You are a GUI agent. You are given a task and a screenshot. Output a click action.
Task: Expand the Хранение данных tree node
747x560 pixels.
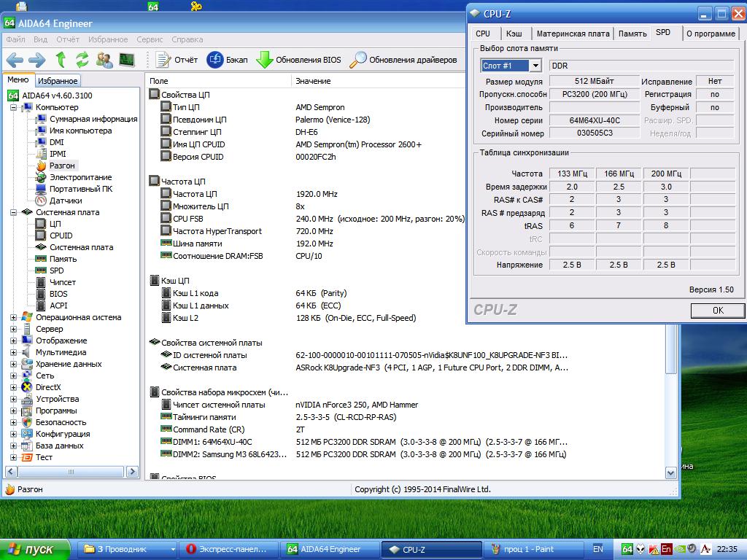coord(13,364)
